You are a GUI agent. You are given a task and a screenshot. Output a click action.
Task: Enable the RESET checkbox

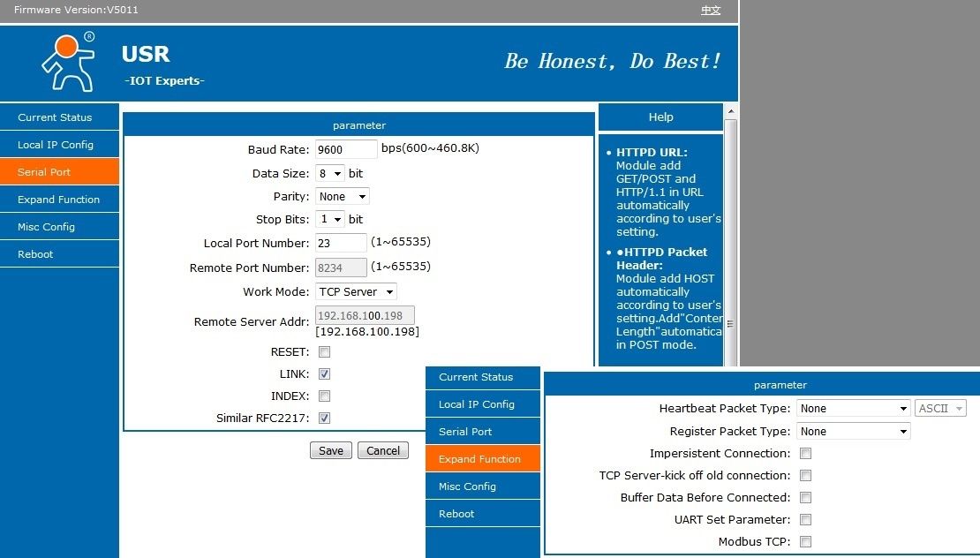[x=324, y=351]
